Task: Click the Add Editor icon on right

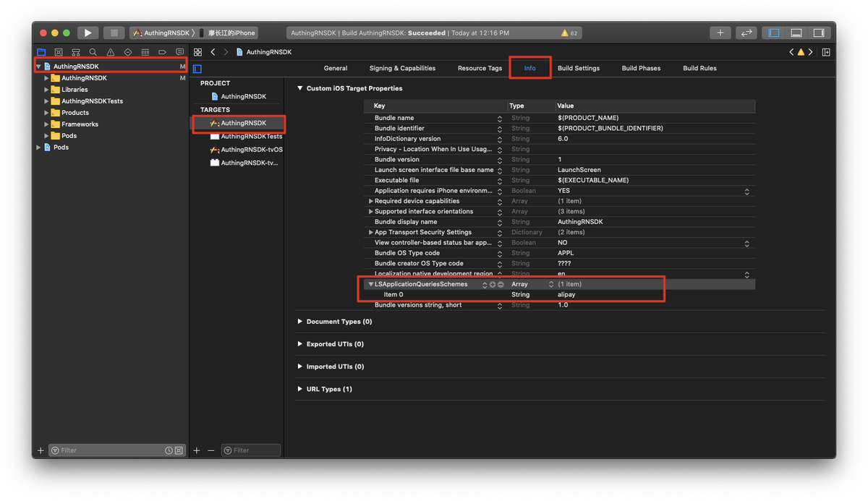Action: (x=825, y=52)
